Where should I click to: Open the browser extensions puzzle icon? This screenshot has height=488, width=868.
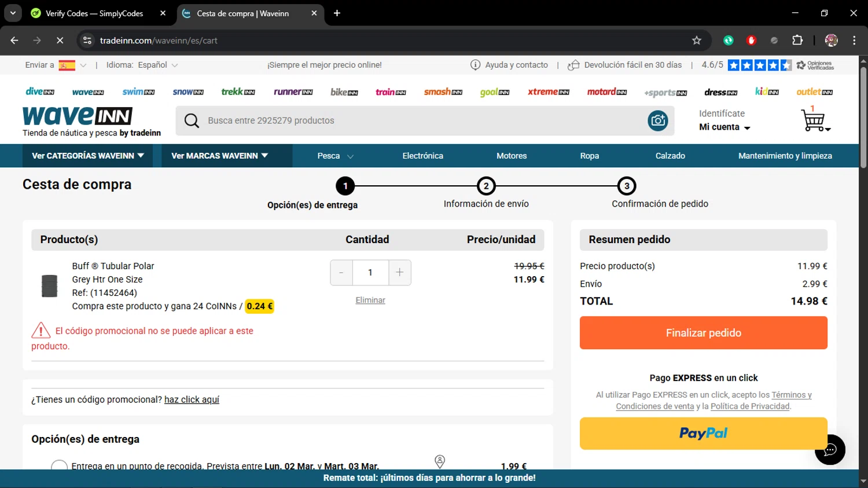[x=797, y=41]
